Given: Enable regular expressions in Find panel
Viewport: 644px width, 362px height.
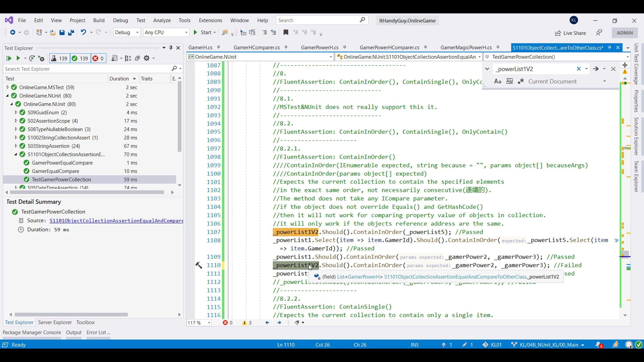Looking at the screenshot, I should pos(522,81).
